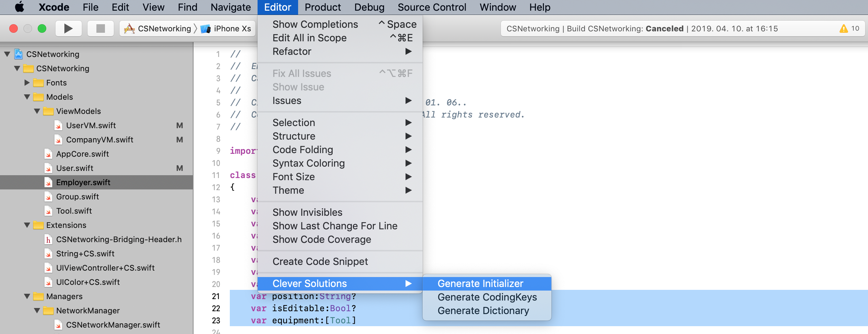Image resolution: width=868 pixels, height=334 pixels.
Task: Click the Tool.swift file icon
Action: point(48,211)
